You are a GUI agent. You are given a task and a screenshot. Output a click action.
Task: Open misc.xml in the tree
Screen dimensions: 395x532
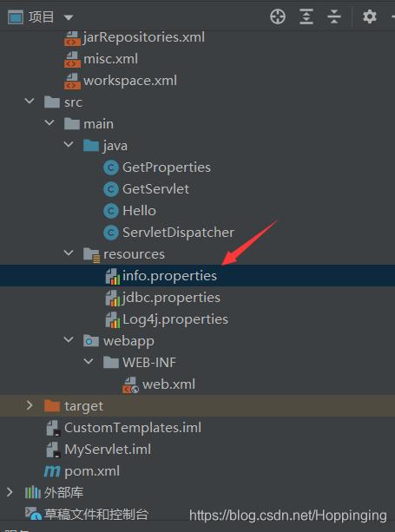[110, 59]
